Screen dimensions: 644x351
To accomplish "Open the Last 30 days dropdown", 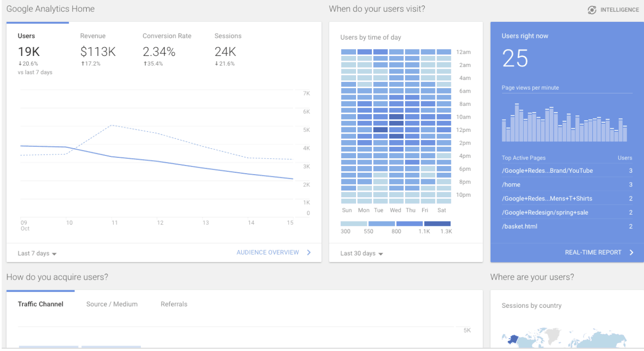I will click(x=362, y=253).
